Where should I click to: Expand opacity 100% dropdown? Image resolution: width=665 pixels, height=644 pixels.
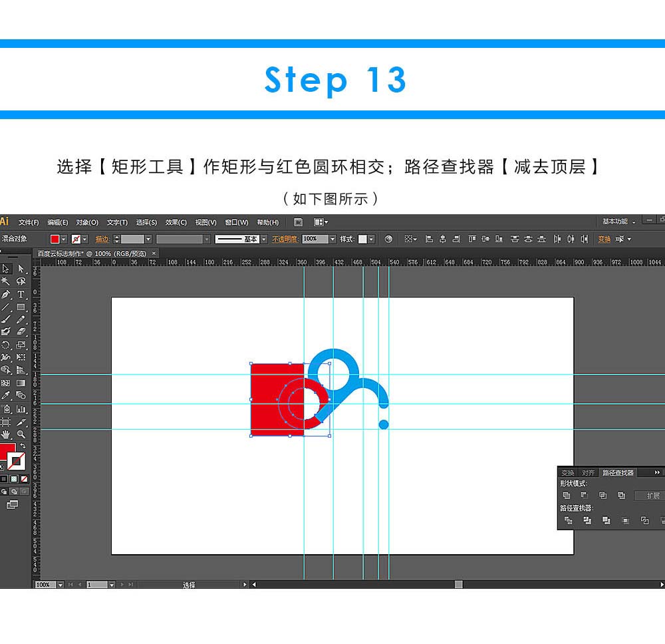pyautogui.click(x=332, y=240)
